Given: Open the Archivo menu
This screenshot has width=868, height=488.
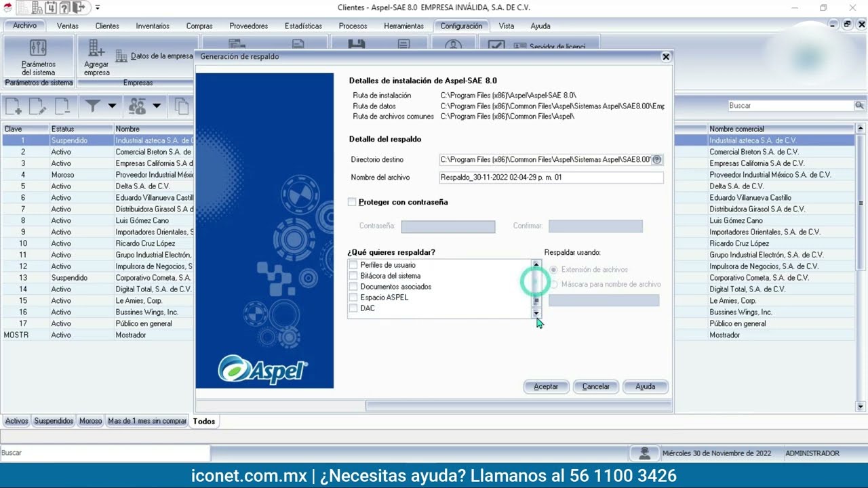Looking at the screenshot, I should (x=24, y=26).
